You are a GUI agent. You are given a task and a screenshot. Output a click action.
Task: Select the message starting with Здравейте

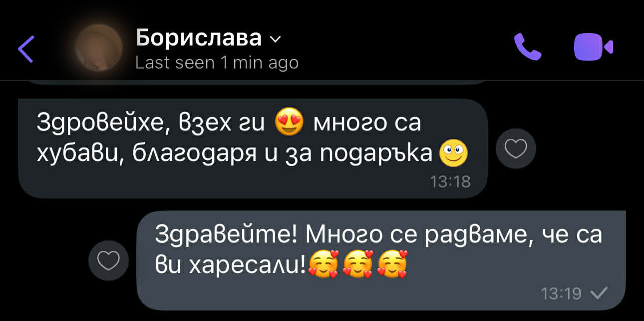(x=381, y=260)
